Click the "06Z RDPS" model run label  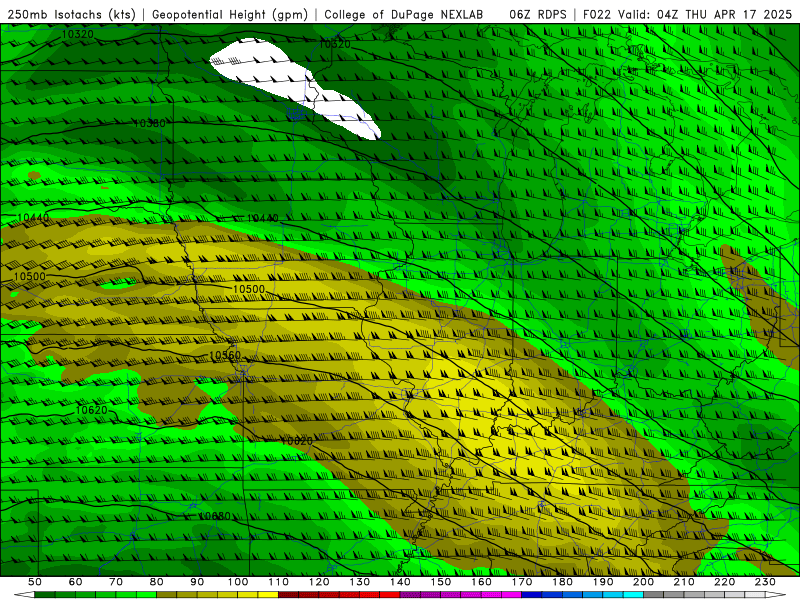tap(538, 15)
